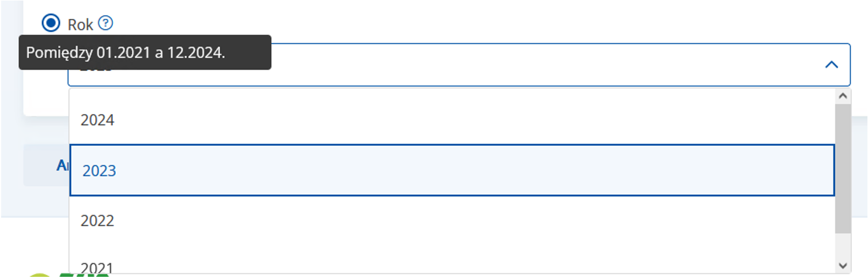Choose the 2022 year option
868x278 pixels.
click(97, 221)
